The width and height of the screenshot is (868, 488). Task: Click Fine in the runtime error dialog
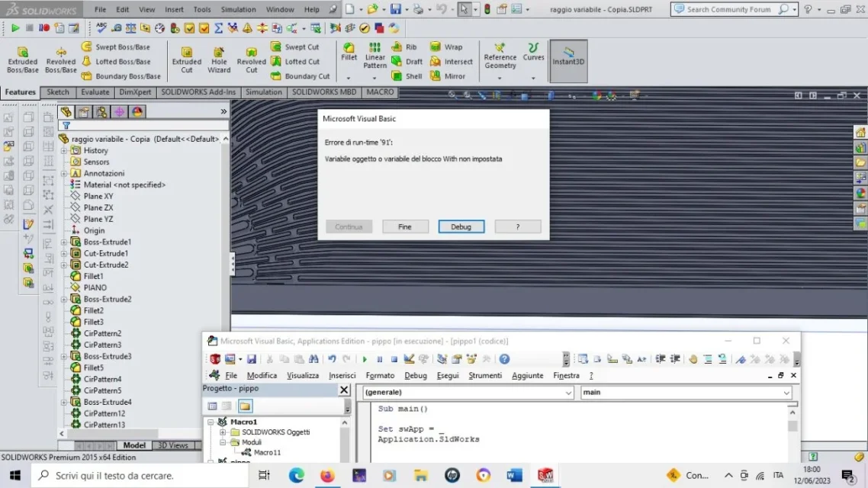click(405, 227)
